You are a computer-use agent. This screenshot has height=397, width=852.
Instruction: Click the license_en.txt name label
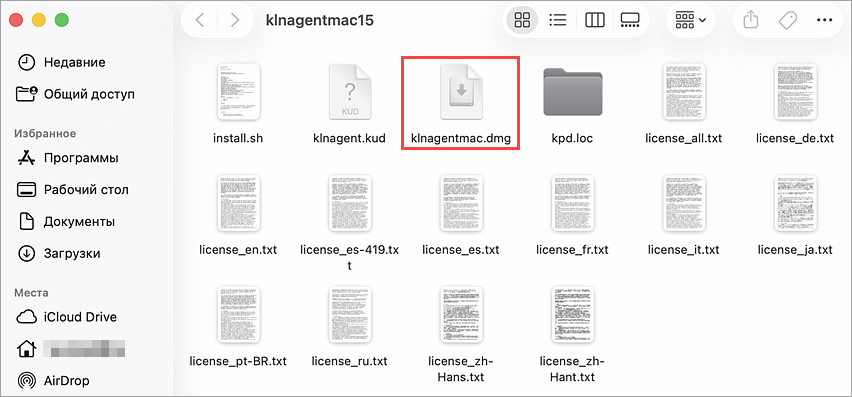[238, 250]
